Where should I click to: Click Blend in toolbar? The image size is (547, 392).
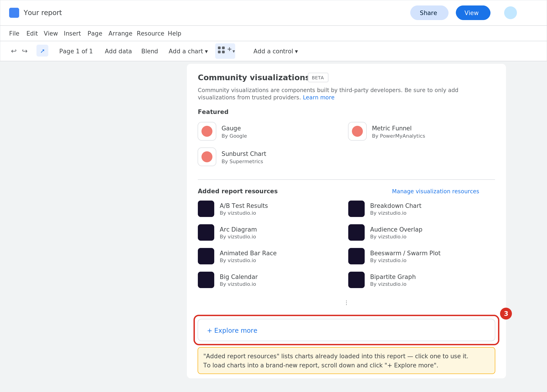[150, 51]
